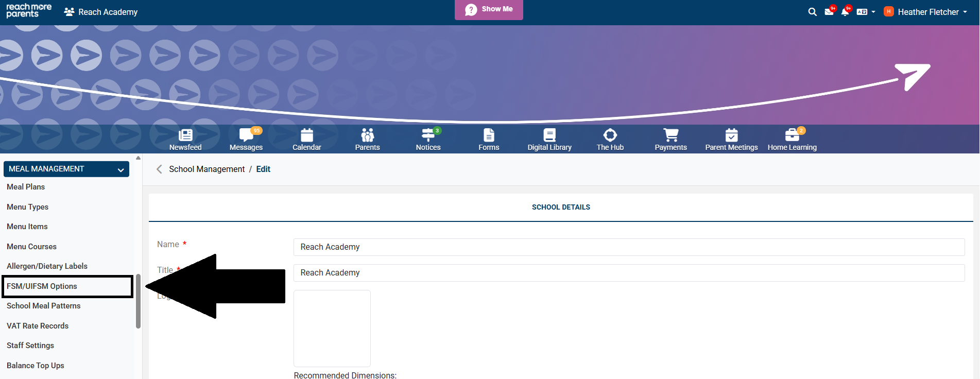Open the notifications bell icon
The height and width of the screenshot is (379, 980).
[x=845, y=12]
